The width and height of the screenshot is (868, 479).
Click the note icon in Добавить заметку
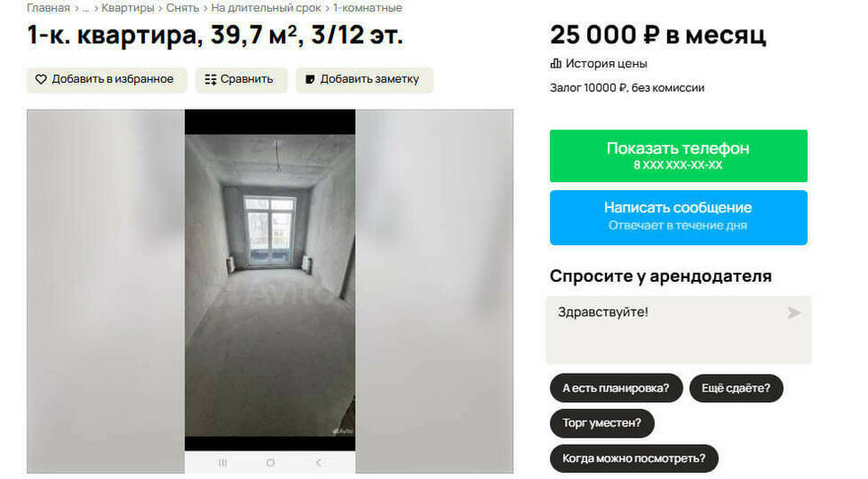click(310, 80)
